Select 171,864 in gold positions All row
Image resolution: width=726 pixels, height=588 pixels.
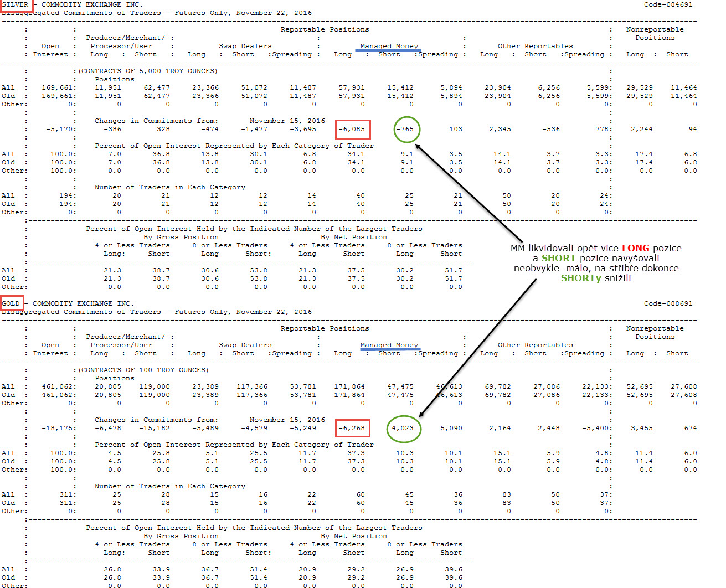click(349, 386)
